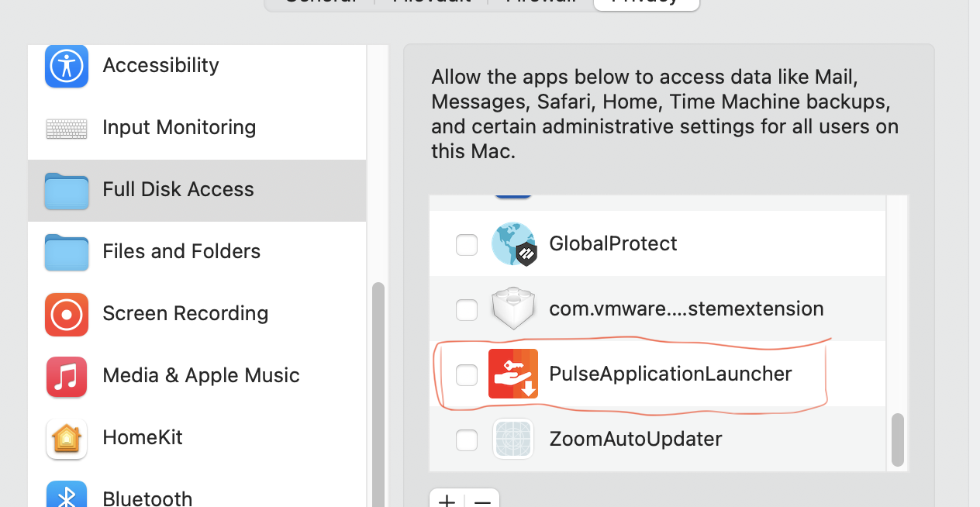Click the Input Monitoring keyboard icon
This screenshot has width=980, height=507.
tap(67, 128)
